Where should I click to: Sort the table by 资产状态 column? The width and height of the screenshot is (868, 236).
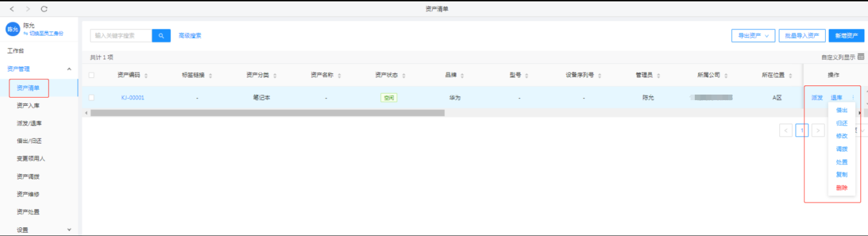click(x=403, y=76)
